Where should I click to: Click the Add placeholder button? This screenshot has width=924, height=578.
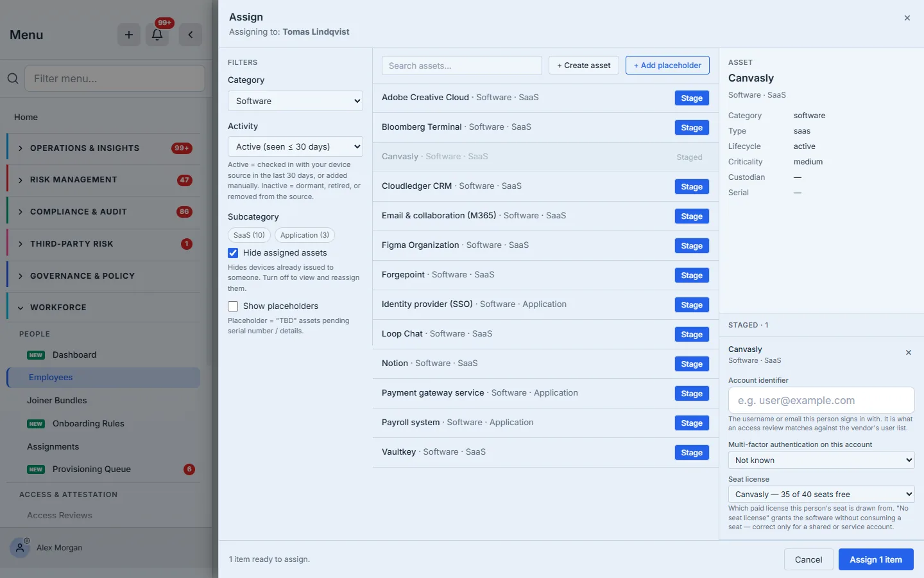click(667, 66)
